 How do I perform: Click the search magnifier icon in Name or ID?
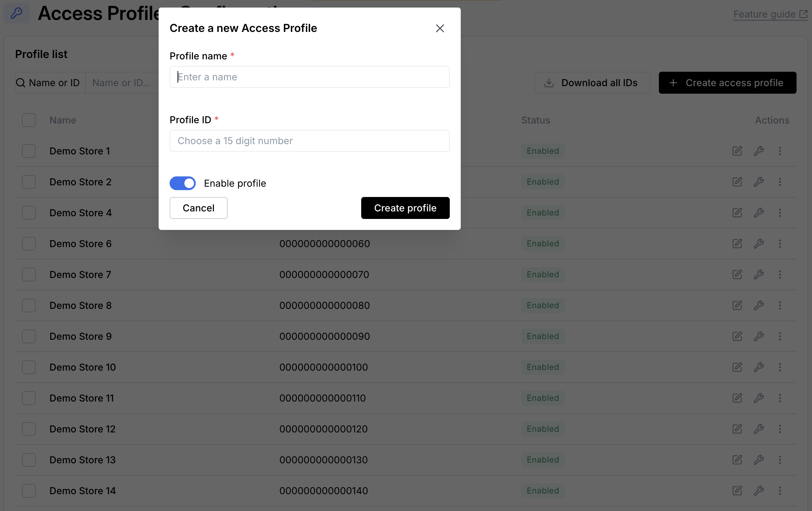click(x=21, y=83)
